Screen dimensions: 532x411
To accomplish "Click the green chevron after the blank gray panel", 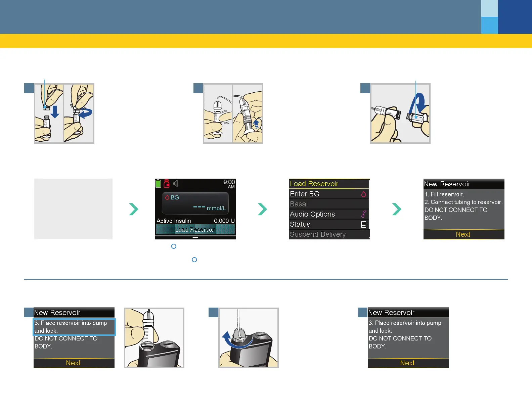I will [x=134, y=209].
